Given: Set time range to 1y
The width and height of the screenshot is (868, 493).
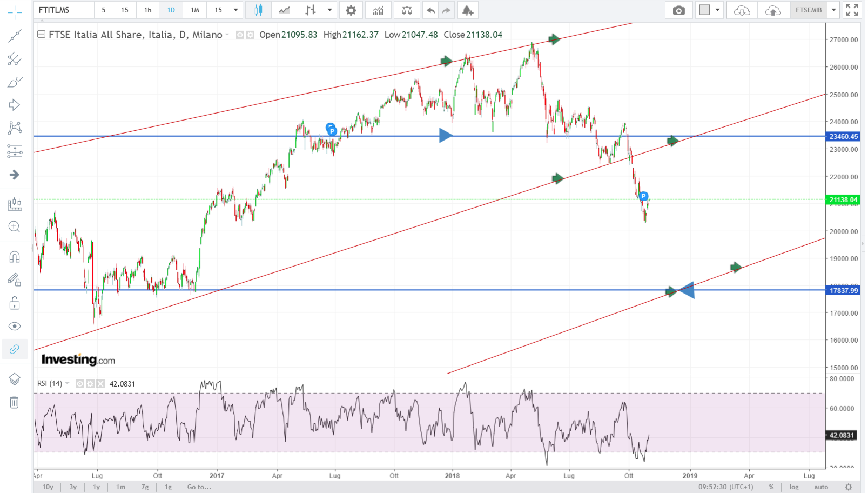Looking at the screenshot, I should tap(97, 487).
